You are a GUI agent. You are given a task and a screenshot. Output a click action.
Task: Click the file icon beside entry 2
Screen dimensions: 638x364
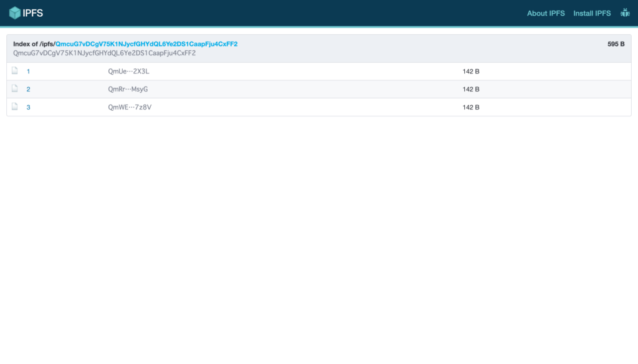(x=15, y=88)
